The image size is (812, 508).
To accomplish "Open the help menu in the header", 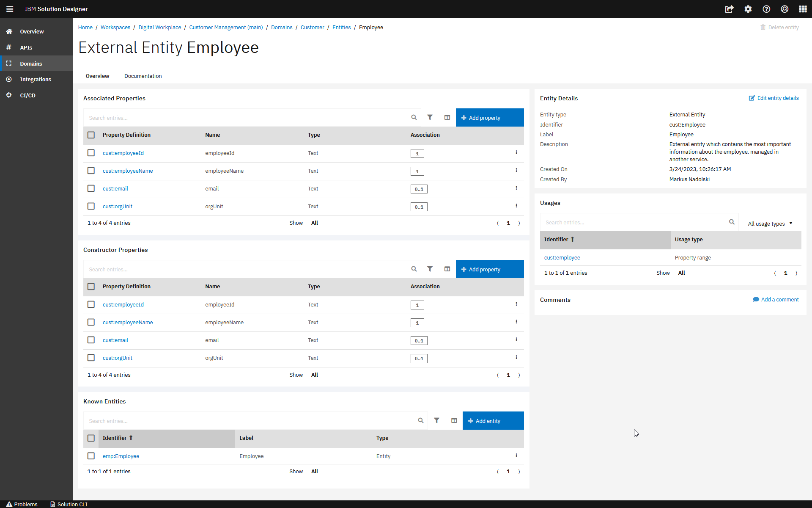I will [766, 9].
